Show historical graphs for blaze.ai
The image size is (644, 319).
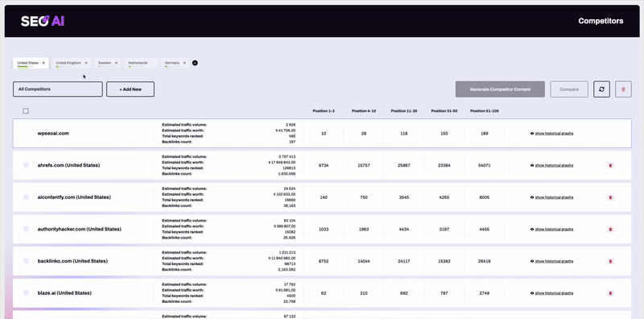point(551,293)
